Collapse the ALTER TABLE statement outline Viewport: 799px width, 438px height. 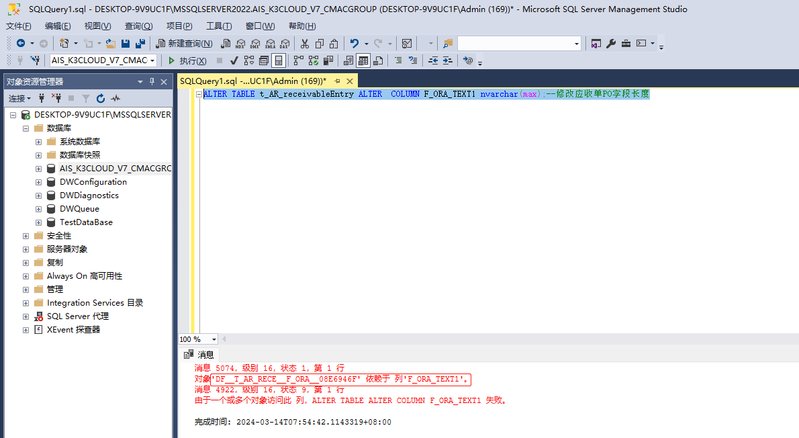click(199, 94)
